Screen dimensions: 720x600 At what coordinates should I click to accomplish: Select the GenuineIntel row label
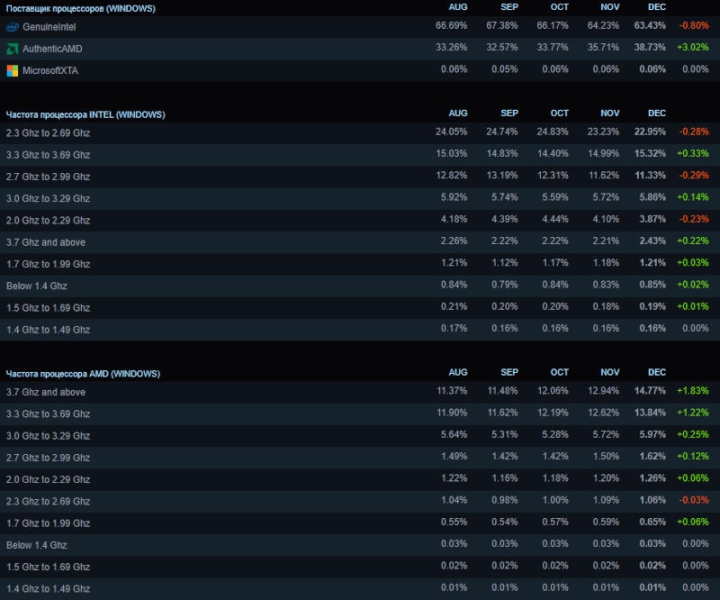(x=49, y=27)
